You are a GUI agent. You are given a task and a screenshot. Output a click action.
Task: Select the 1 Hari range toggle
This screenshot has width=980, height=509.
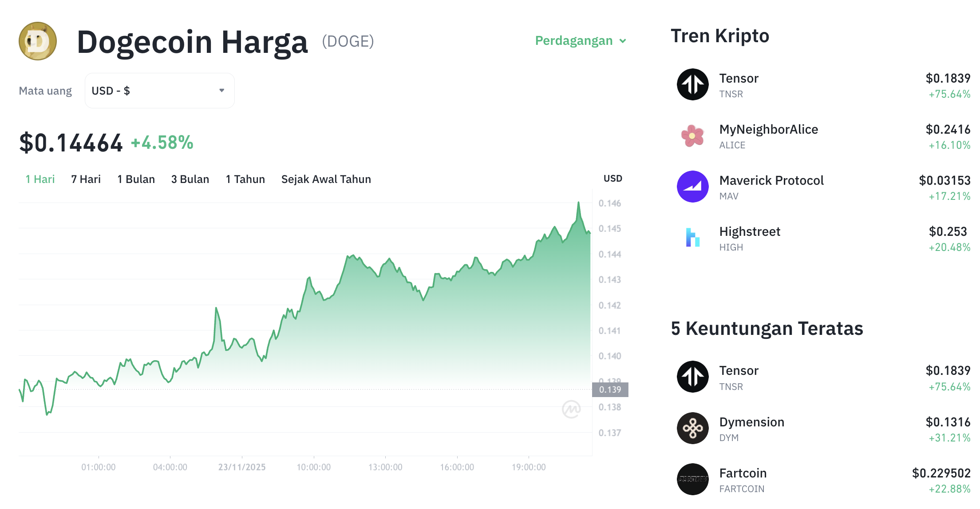40,179
